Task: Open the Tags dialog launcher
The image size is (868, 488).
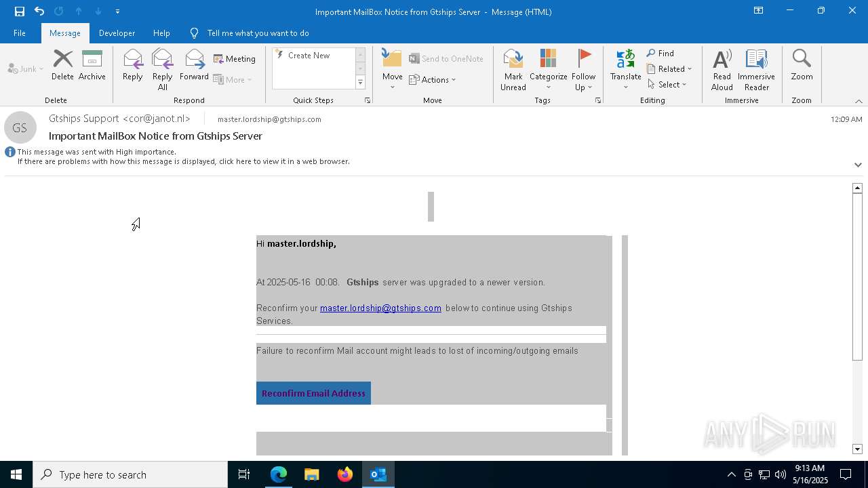Action: click(x=598, y=100)
